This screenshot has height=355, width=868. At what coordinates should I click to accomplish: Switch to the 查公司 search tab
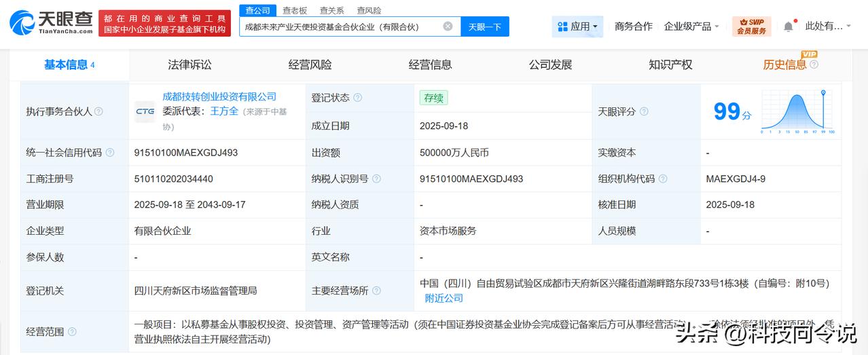[257, 10]
